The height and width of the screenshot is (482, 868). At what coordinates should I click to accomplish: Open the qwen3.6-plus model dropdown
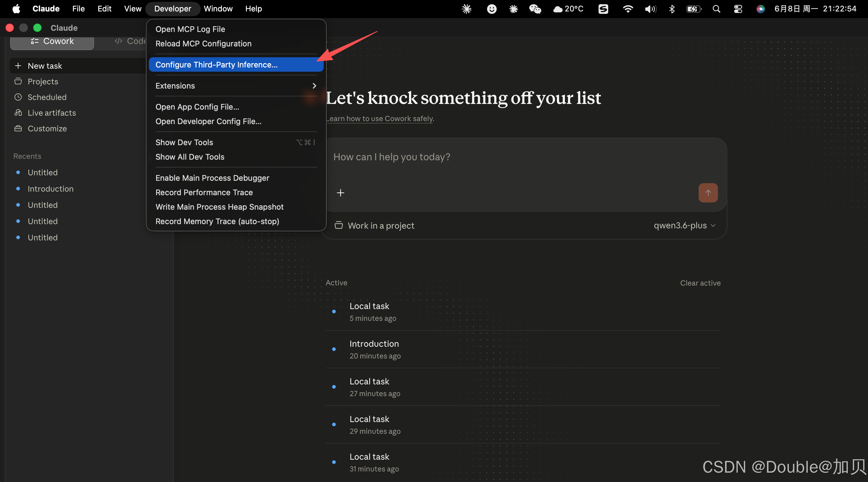pos(684,225)
